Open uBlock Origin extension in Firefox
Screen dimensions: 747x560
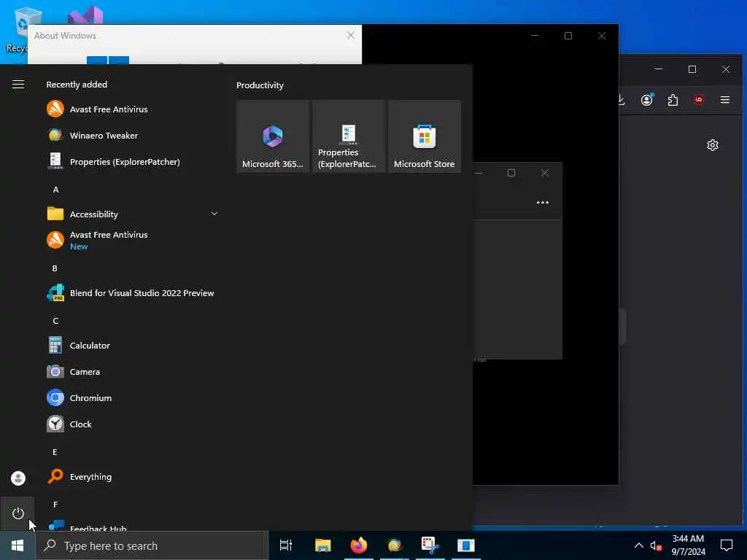pos(699,99)
